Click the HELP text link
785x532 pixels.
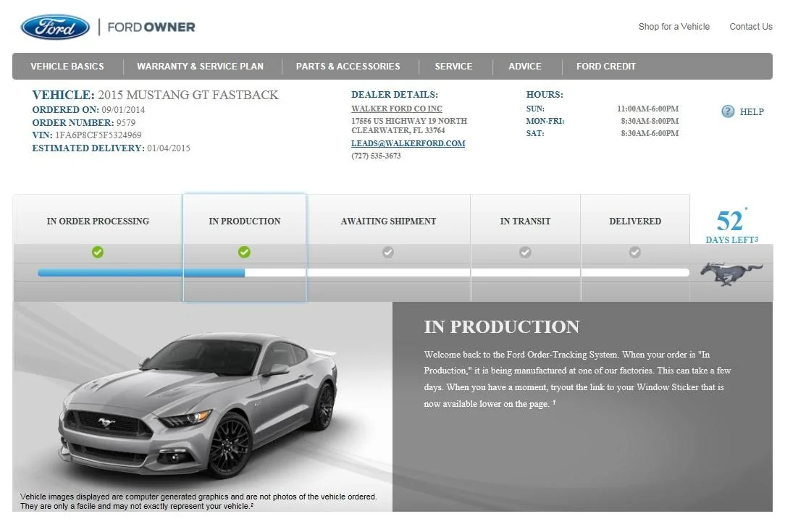pyautogui.click(x=752, y=111)
